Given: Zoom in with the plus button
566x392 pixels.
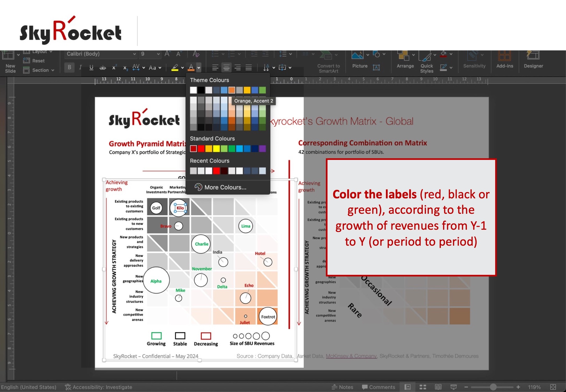Looking at the screenshot, I should (x=518, y=387).
